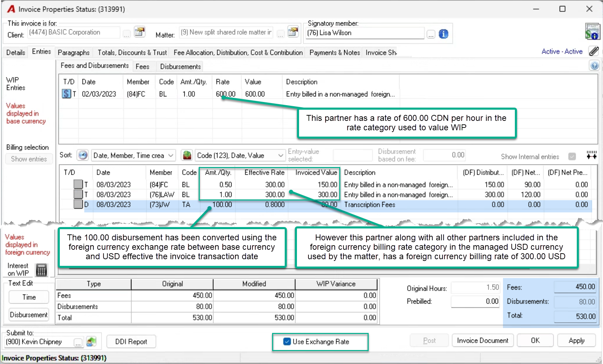Click Signatory member field Lisa Wilson
Viewport: 603px width, 364px height.
[364, 33]
